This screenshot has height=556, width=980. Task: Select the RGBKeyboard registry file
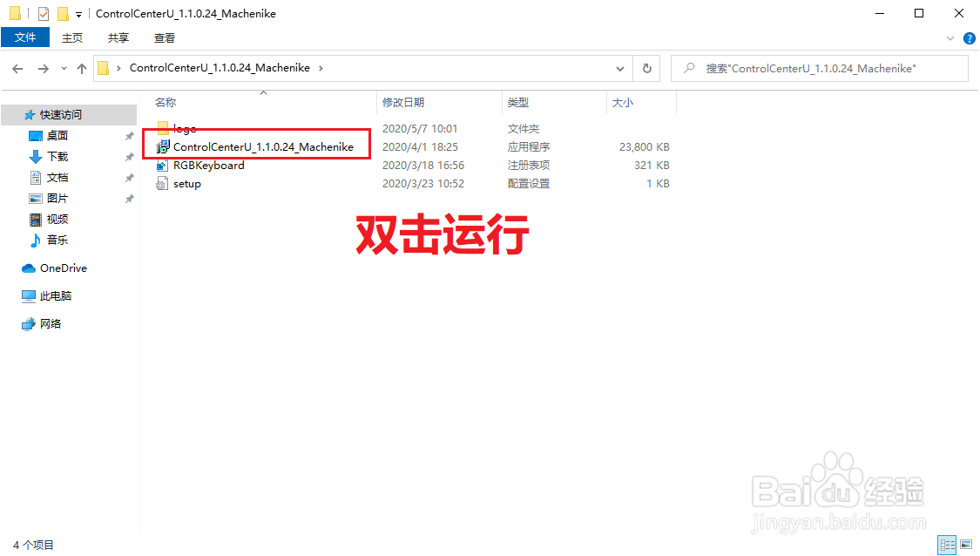(209, 165)
